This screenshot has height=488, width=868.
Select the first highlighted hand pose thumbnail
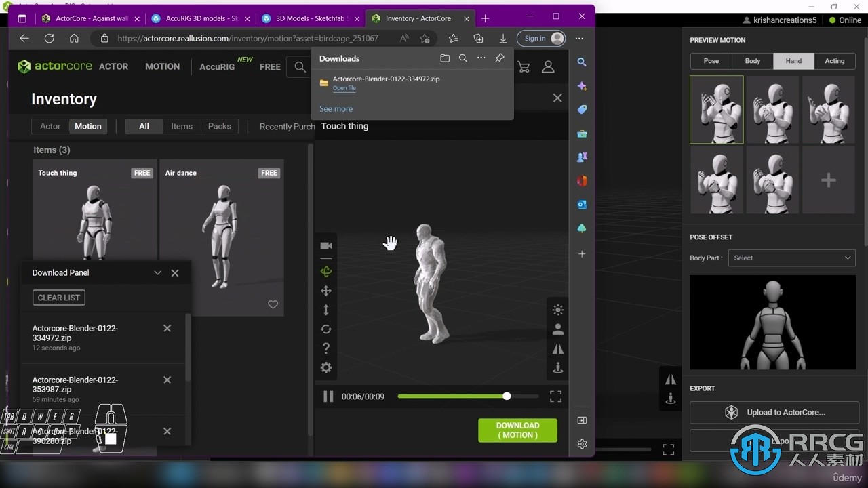pyautogui.click(x=717, y=109)
